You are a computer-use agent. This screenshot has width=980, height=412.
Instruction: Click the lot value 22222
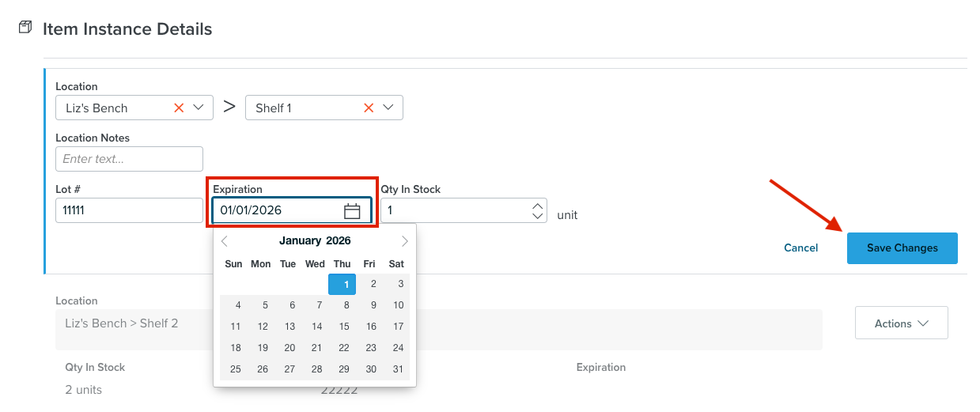pyautogui.click(x=339, y=390)
